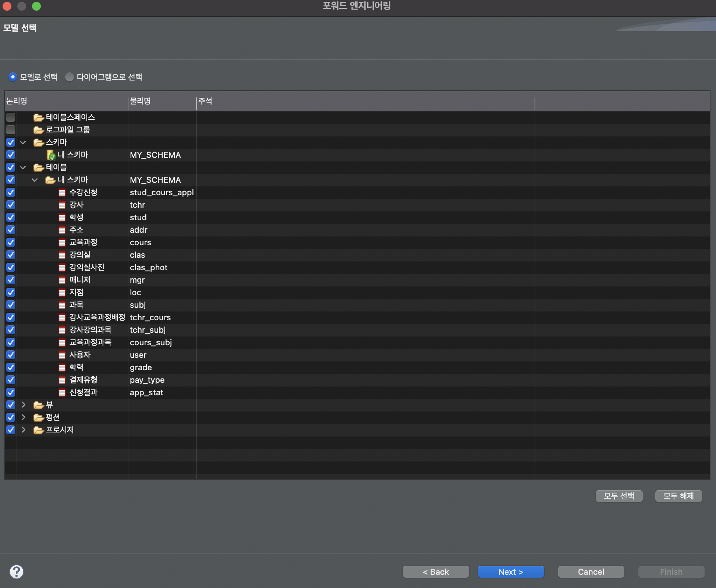Image resolution: width=716 pixels, height=588 pixels.
Task: Click the 테이블스페이스 folder icon
Action: point(39,117)
